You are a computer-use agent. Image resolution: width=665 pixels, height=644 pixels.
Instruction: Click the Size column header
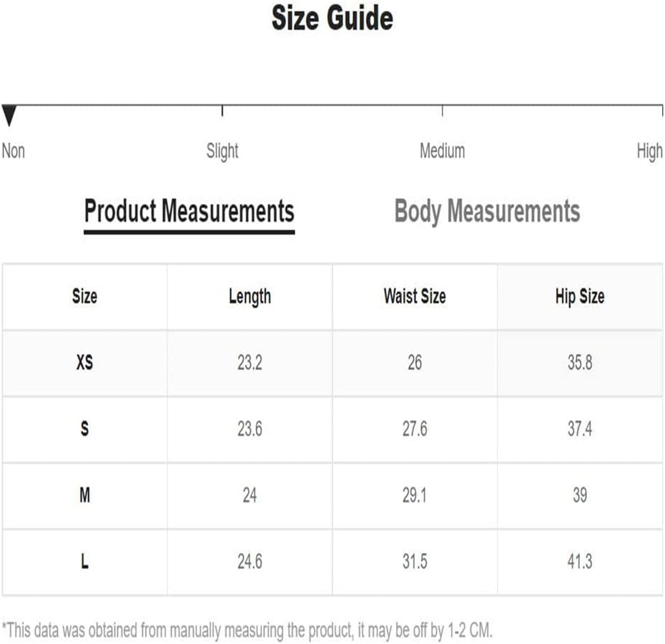coord(84,296)
